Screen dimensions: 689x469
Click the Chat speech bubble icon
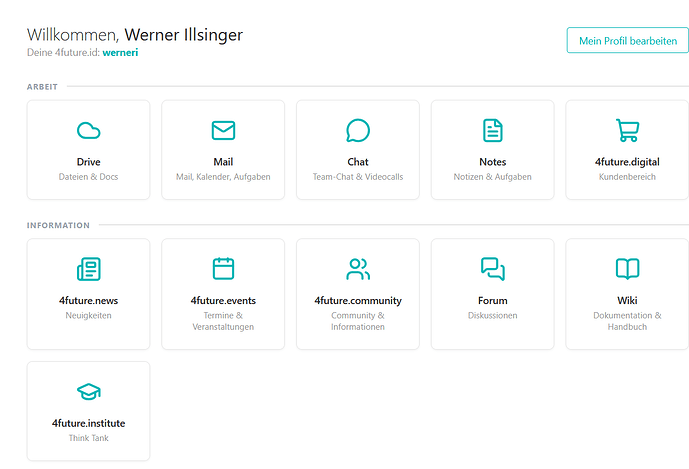pos(358,131)
